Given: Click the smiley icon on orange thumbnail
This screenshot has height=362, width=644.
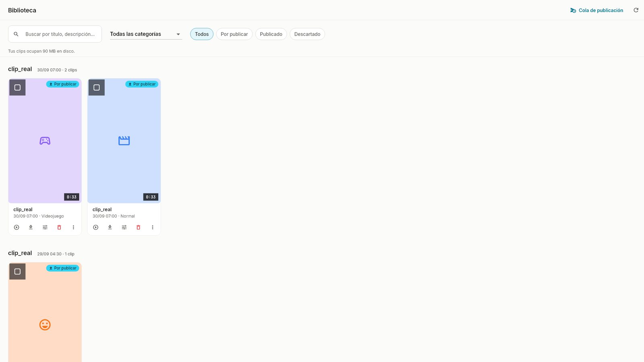Looking at the screenshot, I should (45, 325).
